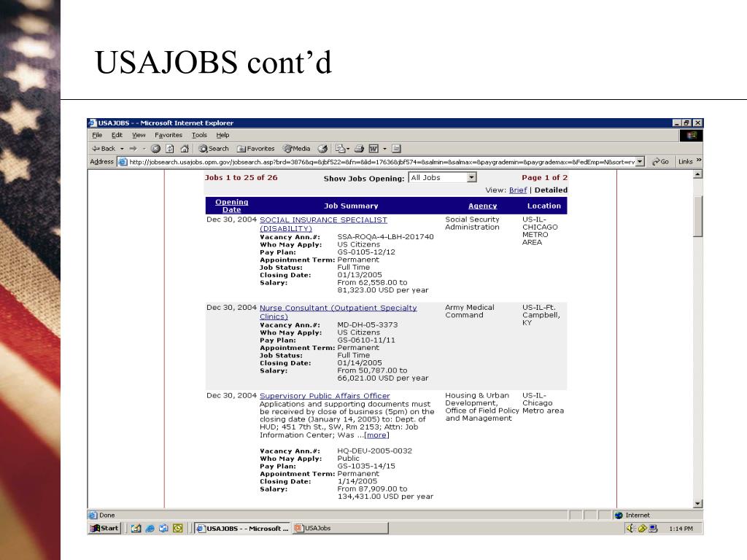Expand the Address bar URL dropdown
This screenshot has width=747, height=560.
click(640, 162)
